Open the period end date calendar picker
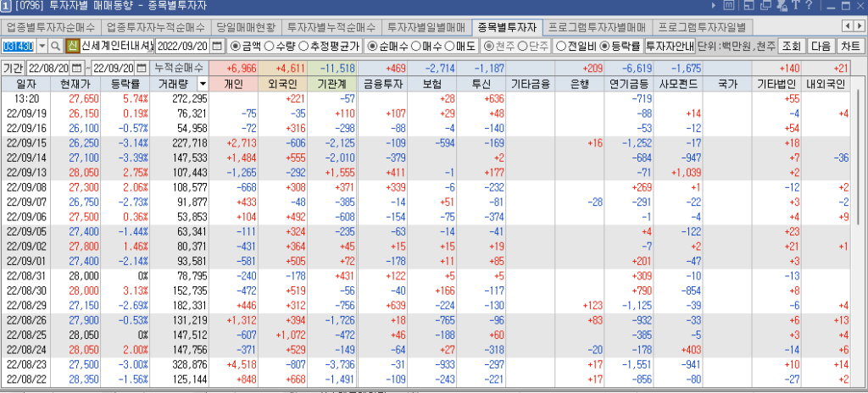 pos(142,68)
